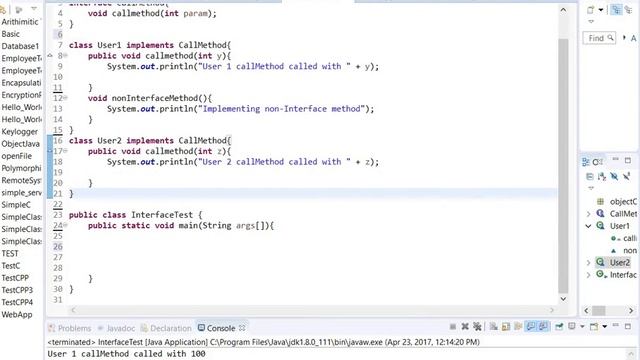Click the editor vertical scrollbar down arrow
The image size is (640, 360).
[563, 299]
